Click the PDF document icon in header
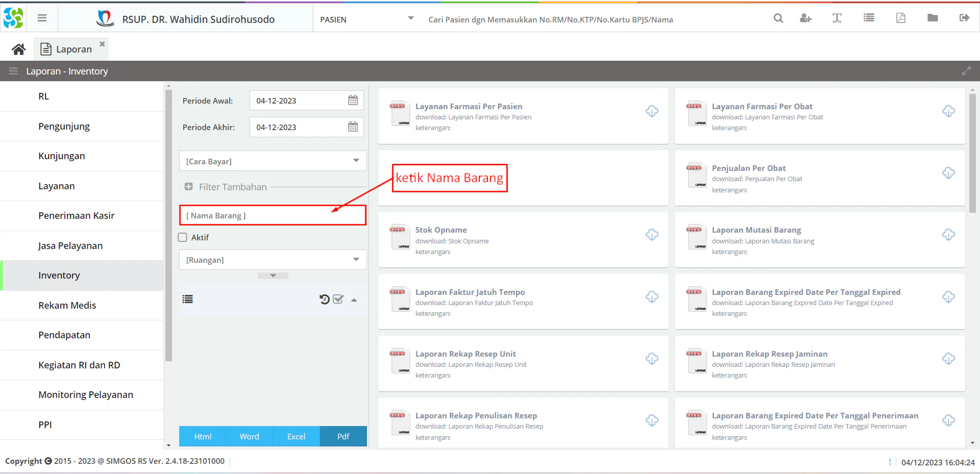Viewport: 980px width, 474px height. click(x=901, y=18)
